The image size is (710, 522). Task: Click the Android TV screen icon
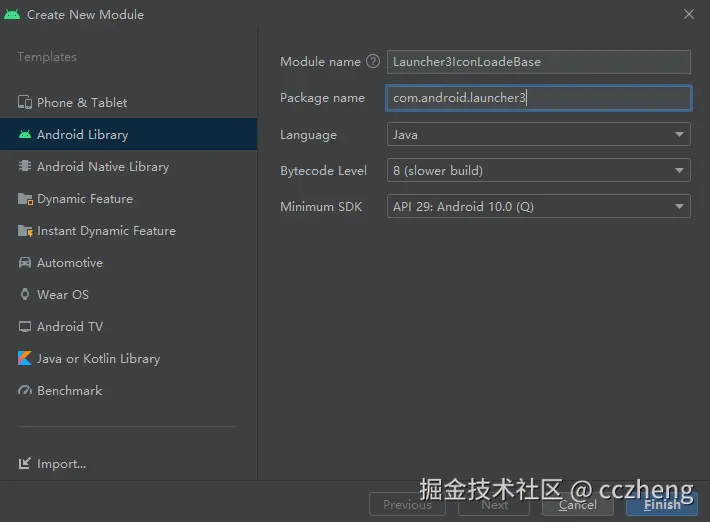coord(25,326)
